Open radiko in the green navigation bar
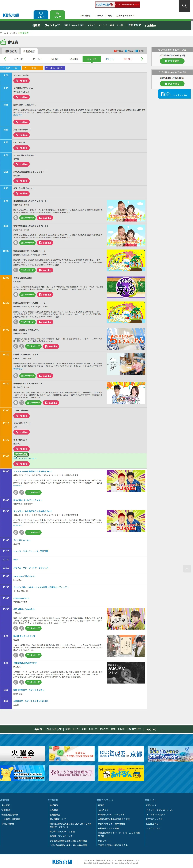 click(x=151, y=25)
